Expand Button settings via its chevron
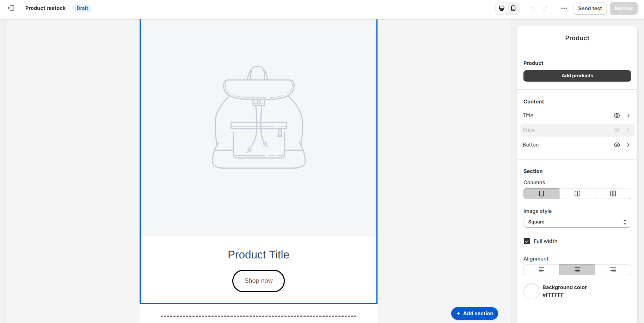The width and height of the screenshot is (644, 323). [628, 145]
